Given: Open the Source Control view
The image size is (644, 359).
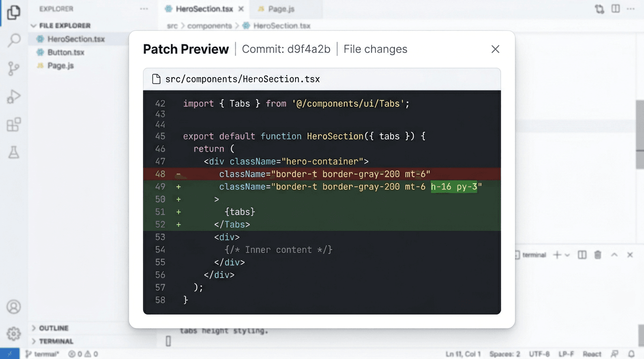Looking at the screenshot, I should coord(14,69).
